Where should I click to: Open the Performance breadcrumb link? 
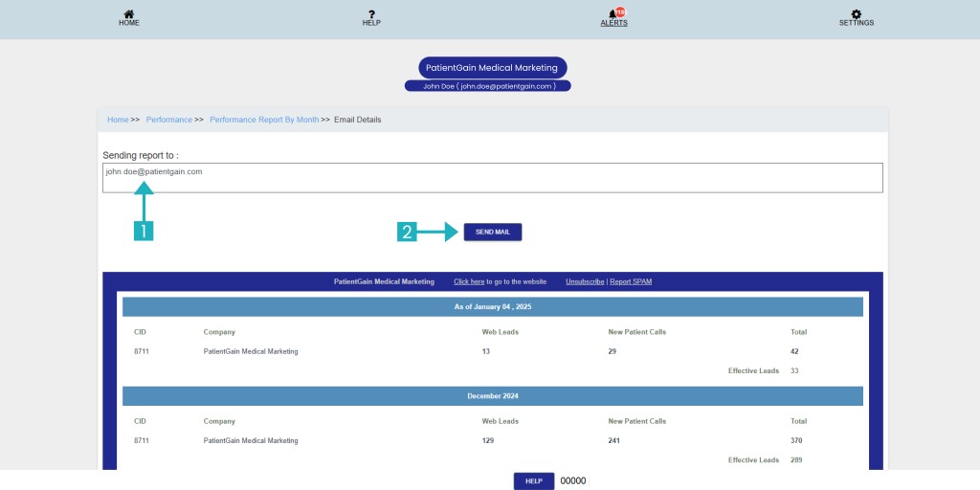(x=169, y=120)
